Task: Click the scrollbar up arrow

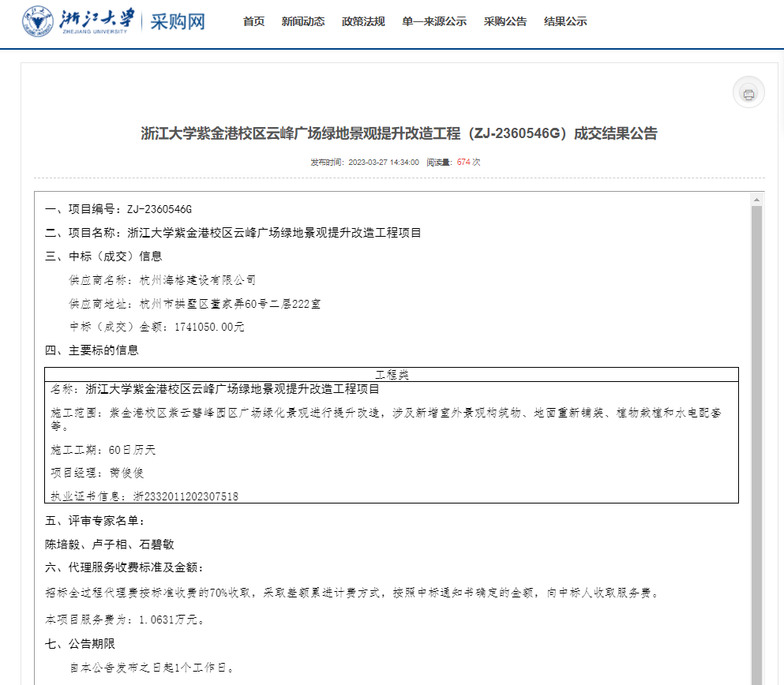Action: click(756, 200)
